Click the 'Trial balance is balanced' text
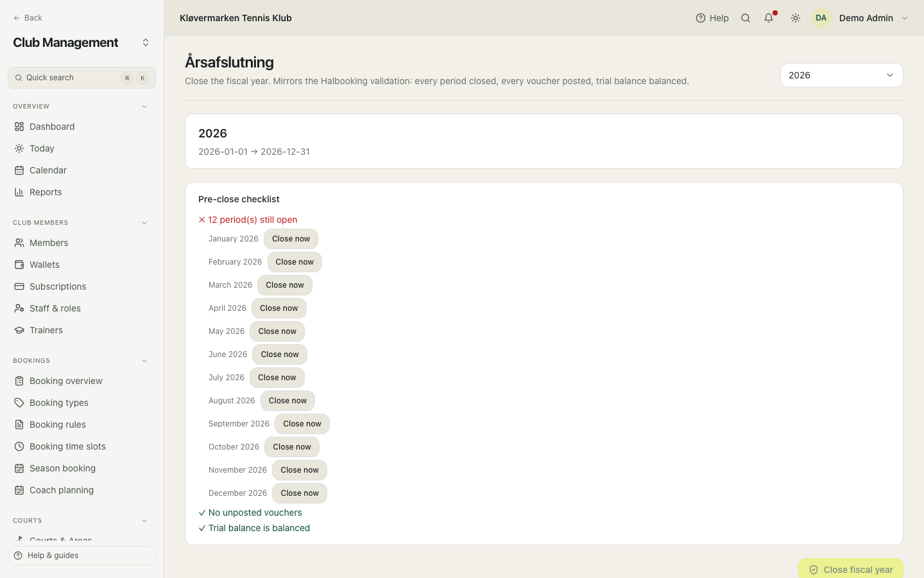This screenshot has height=578, width=924. 259,528
